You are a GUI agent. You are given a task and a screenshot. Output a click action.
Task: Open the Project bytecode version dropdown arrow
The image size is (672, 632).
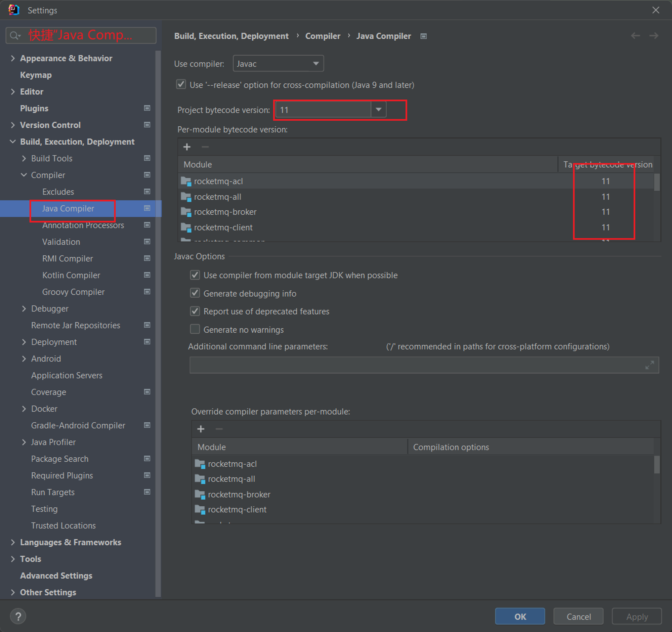[x=379, y=110]
